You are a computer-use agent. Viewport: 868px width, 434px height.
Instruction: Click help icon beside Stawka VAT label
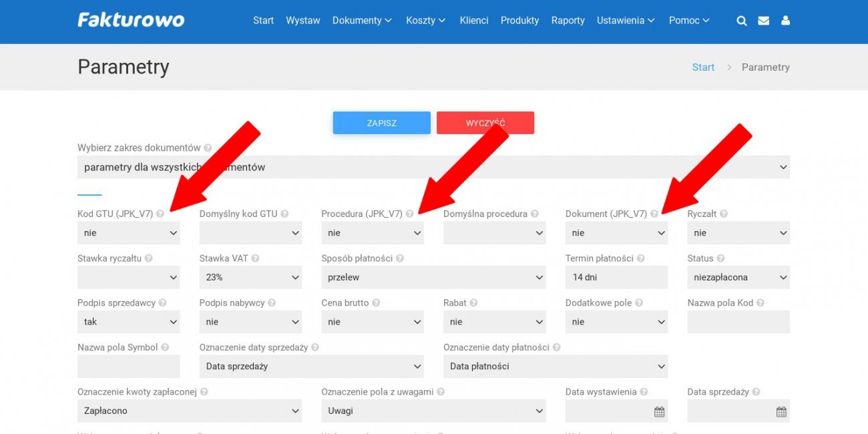(x=255, y=258)
